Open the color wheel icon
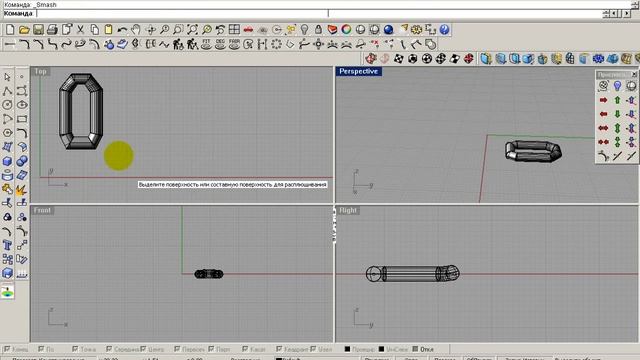 coord(346,29)
